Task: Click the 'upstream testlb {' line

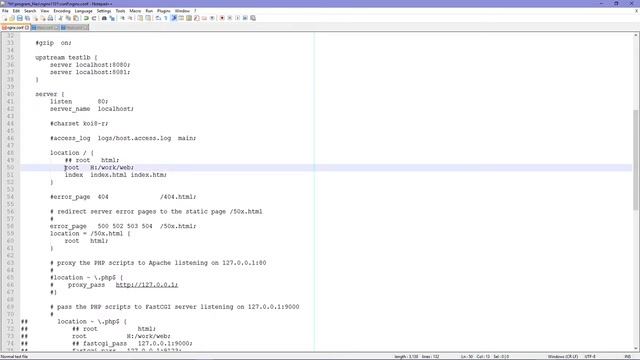Action: [66, 58]
